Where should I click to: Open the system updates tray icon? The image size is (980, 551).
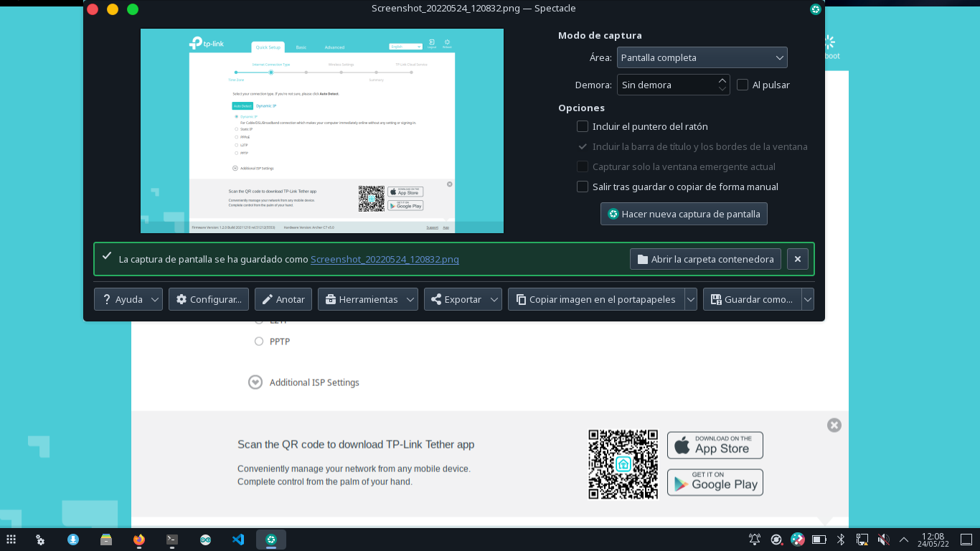776,540
